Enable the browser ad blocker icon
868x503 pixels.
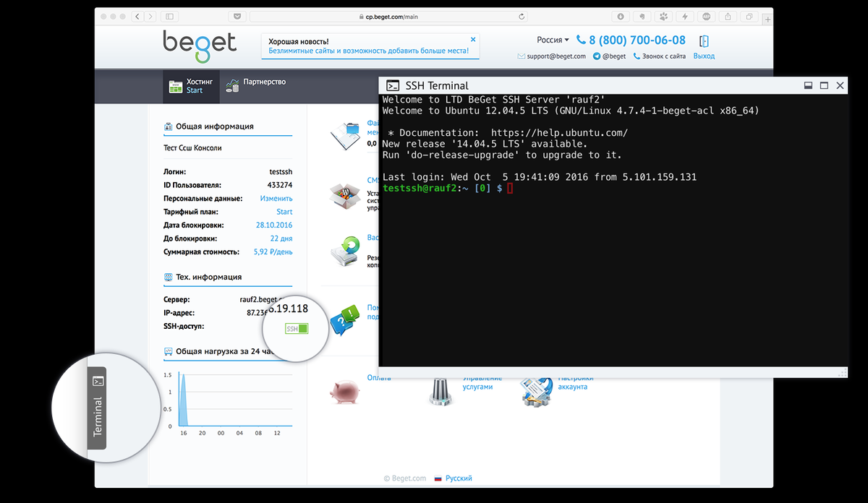point(705,16)
